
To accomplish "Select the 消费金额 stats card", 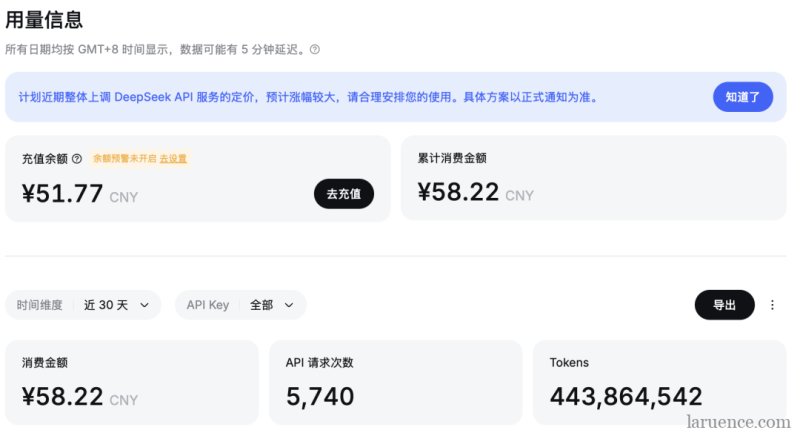I will click(x=132, y=382).
